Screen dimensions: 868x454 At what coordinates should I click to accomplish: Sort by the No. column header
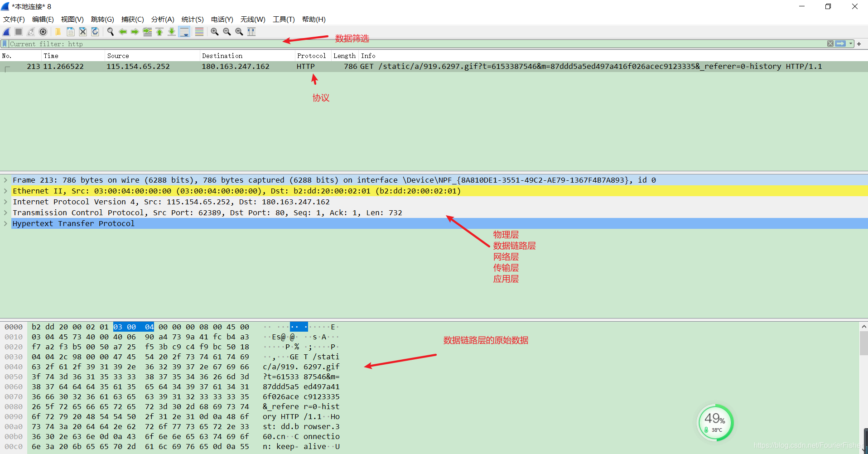click(20, 56)
